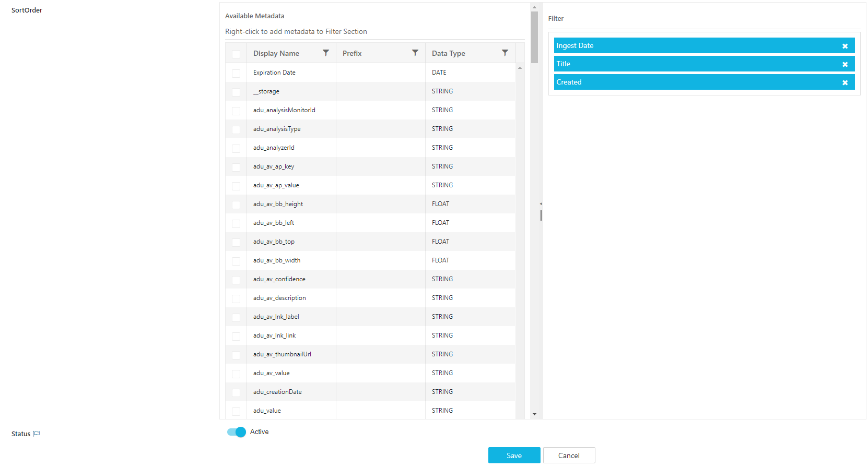Click the vertical scrollbar thumb

point(534,37)
